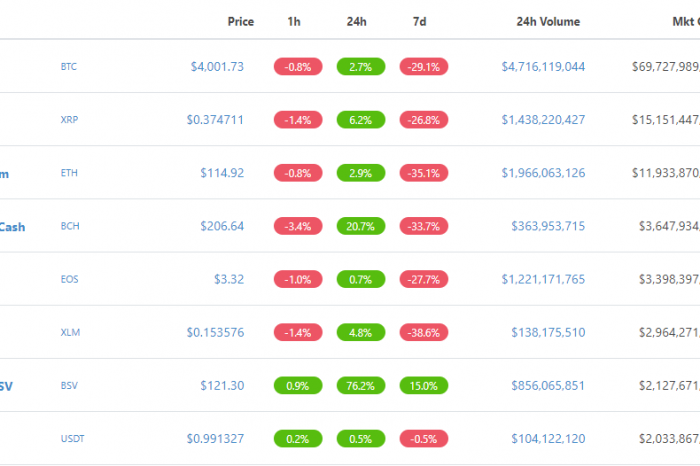
Task: Select BCH 1h change badge -3.4%
Action: click(298, 226)
